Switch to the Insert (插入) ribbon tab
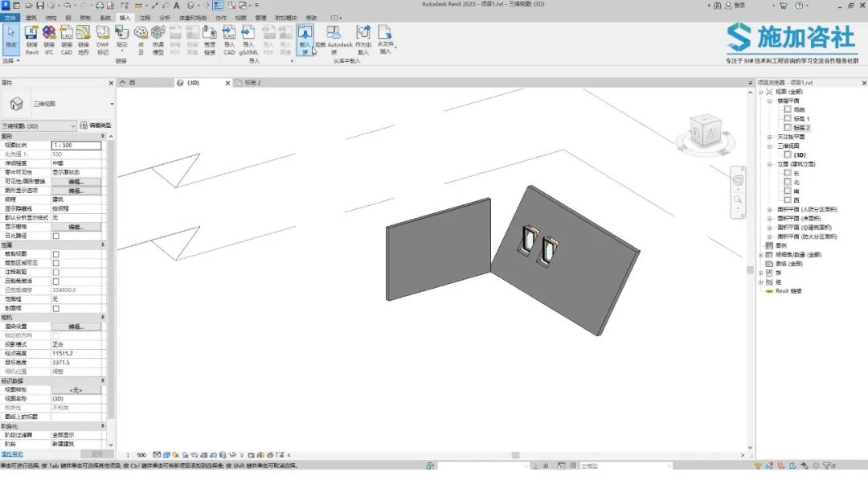Screen dimensions: 868x489 pyautogui.click(x=125, y=18)
